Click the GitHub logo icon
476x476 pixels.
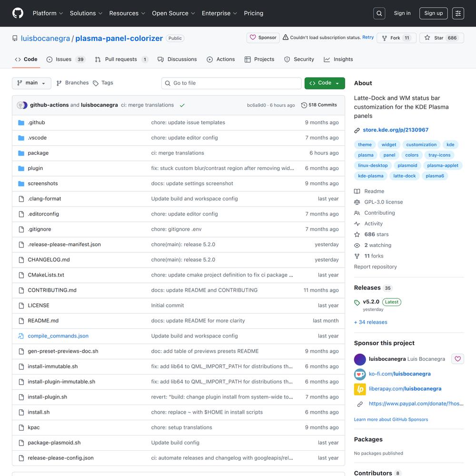click(18, 13)
